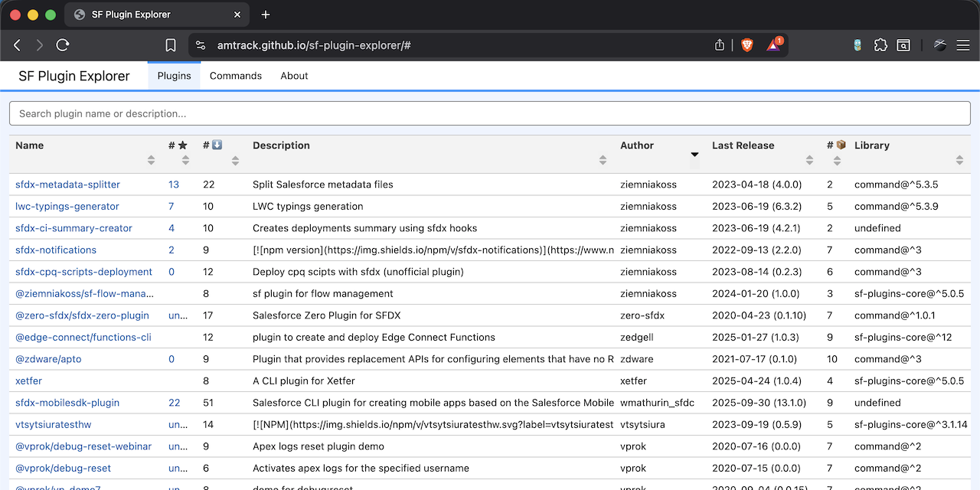Open the About tab

[x=294, y=76]
